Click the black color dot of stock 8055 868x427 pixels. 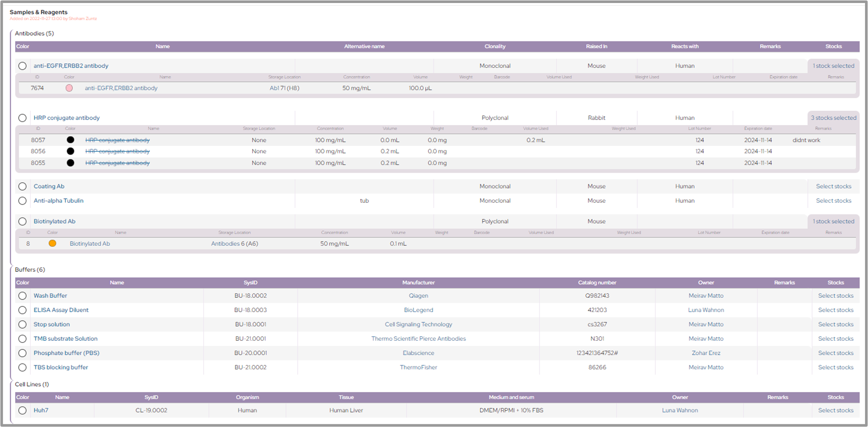pyautogui.click(x=70, y=163)
